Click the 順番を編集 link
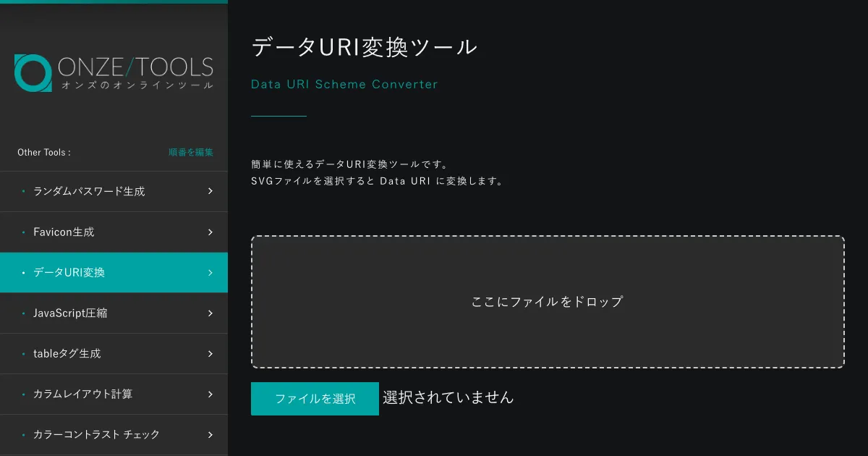The height and width of the screenshot is (456, 868). click(x=191, y=153)
